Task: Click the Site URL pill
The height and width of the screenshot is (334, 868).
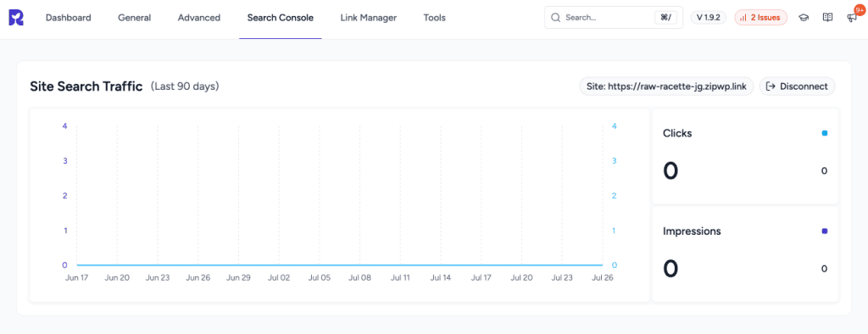Action: click(x=666, y=86)
